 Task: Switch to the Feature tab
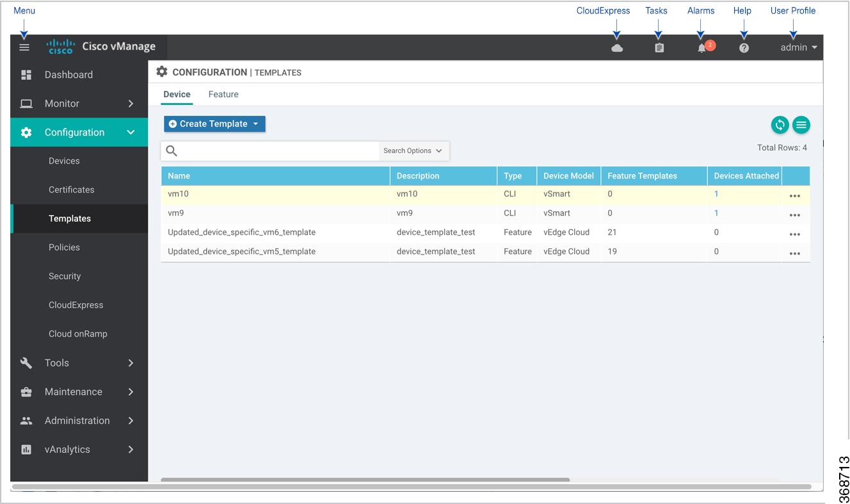coord(223,94)
